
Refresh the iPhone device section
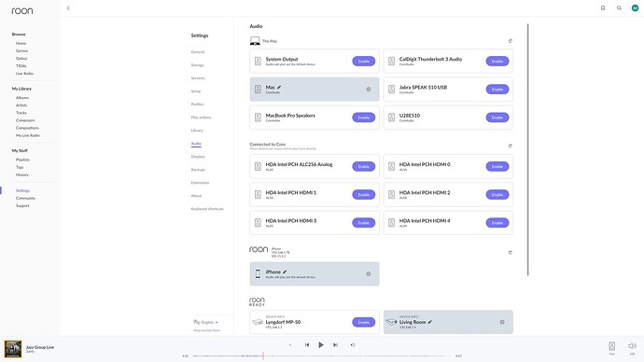point(511,253)
